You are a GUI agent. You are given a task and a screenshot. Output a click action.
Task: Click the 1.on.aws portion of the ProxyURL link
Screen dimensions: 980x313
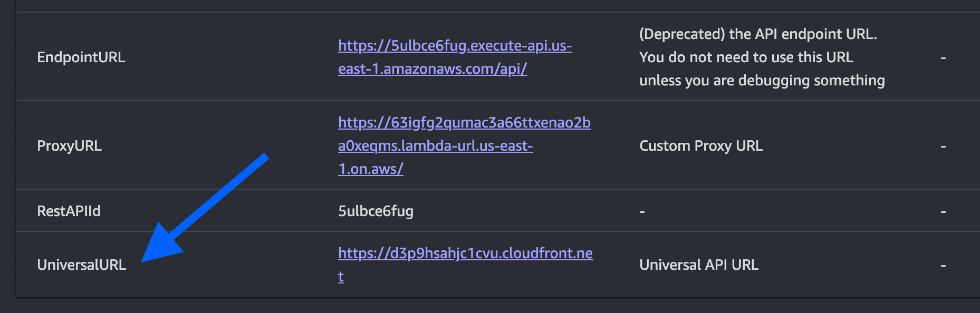pos(369,170)
